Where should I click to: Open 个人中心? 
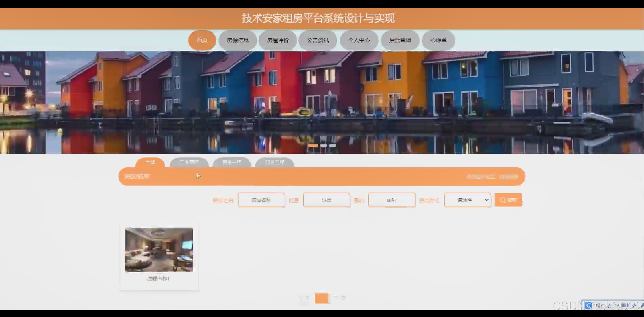click(359, 40)
